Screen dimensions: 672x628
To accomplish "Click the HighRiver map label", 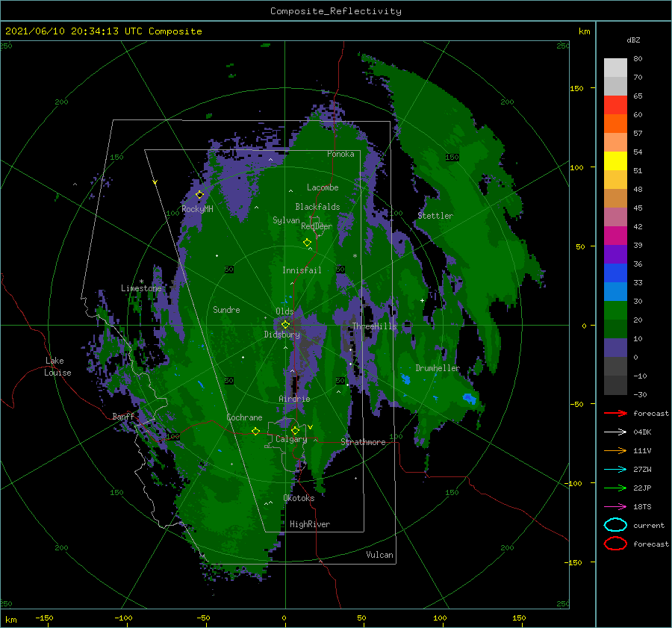I will (x=310, y=524).
